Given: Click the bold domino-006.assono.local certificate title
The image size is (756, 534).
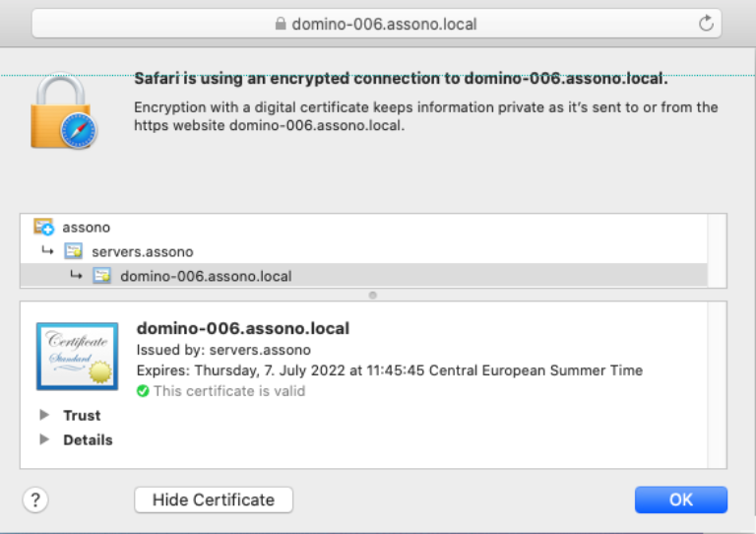Looking at the screenshot, I should coord(243,328).
